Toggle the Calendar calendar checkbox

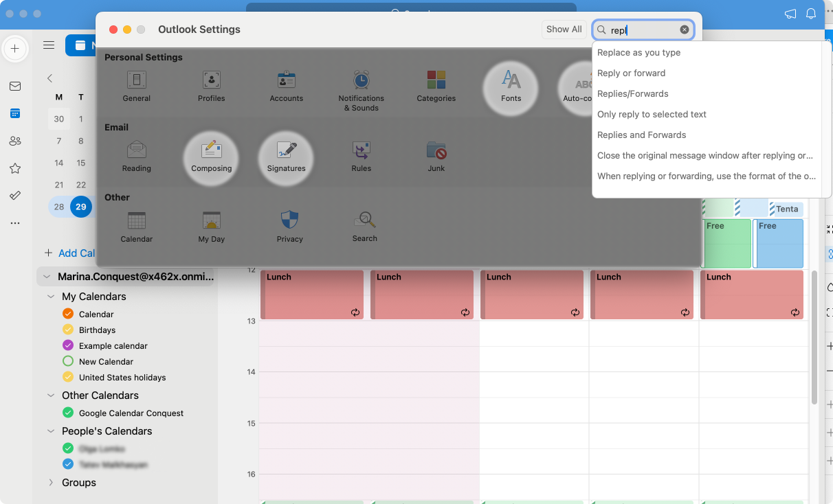(67, 314)
